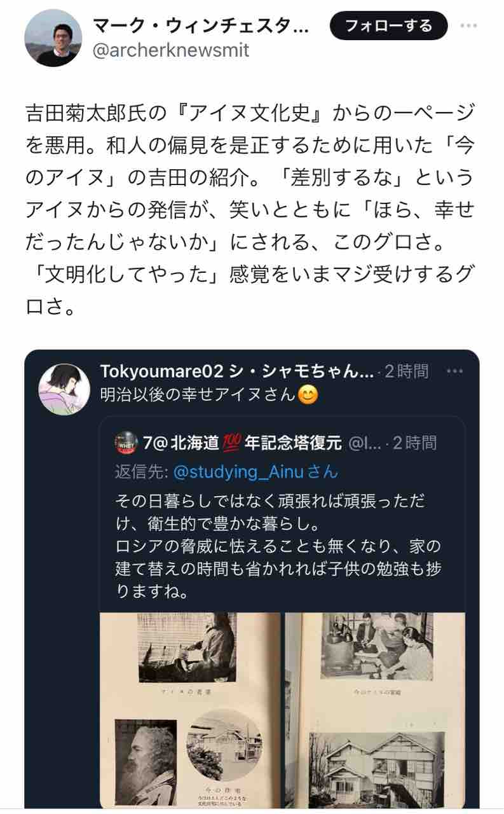
Task: Open the 7@北海道100年記念塔復元 account name
Action: pos(243,443)
